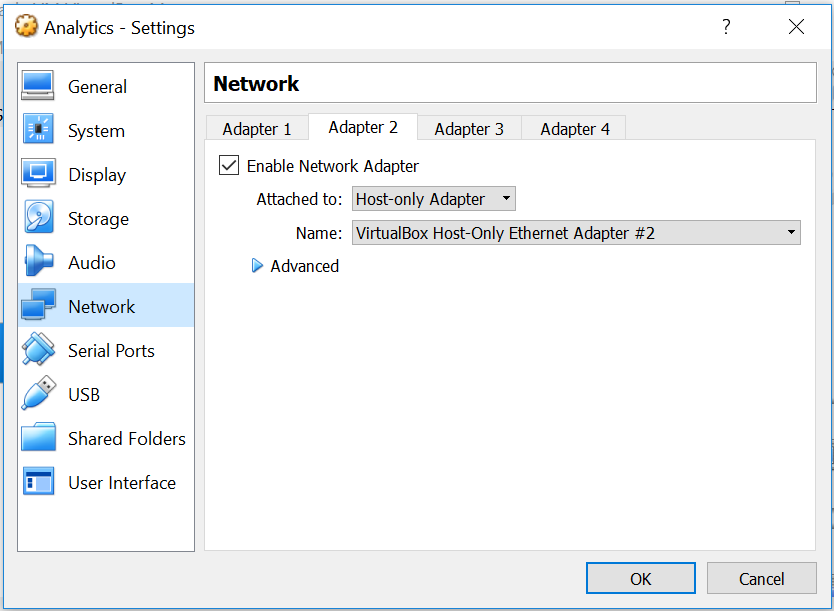The image size is (834, 611).
Task: Switch to the Adapter 4 tab
Action: click(x=575, y=129)
